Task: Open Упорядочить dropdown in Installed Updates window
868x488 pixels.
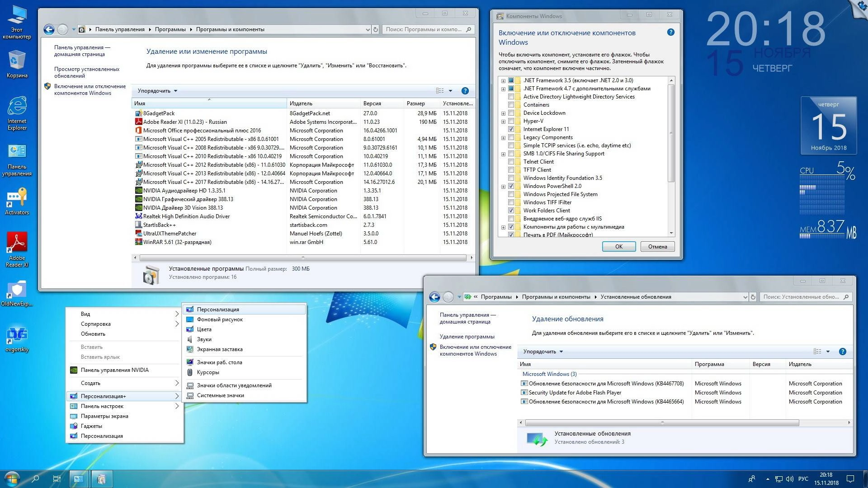Action: coord(543,352)
